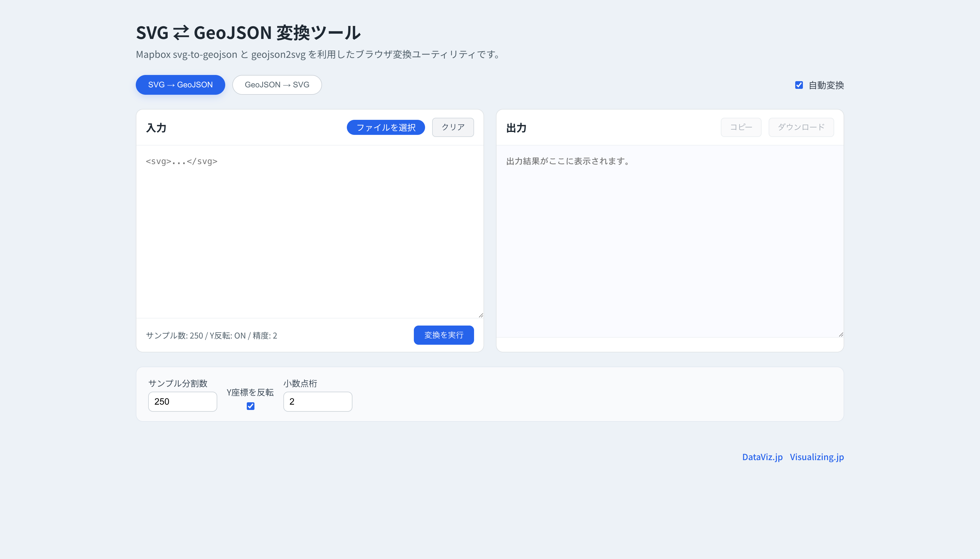Screen dimensions: 980x559
Task: Click the ファイルを選択 button
Action: coord(386,128)
